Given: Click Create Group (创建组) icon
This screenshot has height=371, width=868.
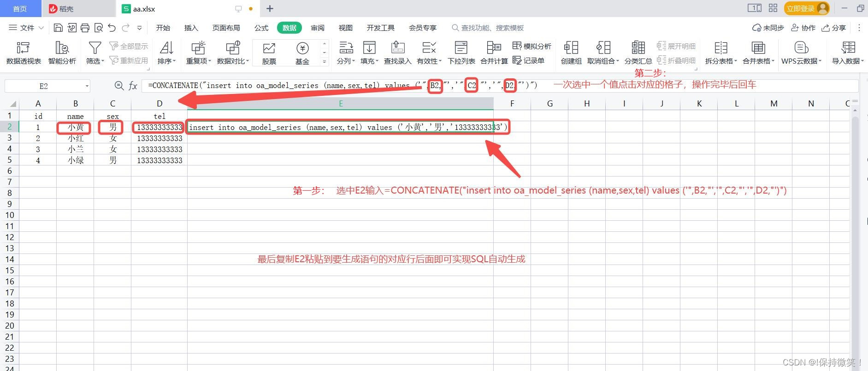Looking at the screenshot, I should point(571,48).
